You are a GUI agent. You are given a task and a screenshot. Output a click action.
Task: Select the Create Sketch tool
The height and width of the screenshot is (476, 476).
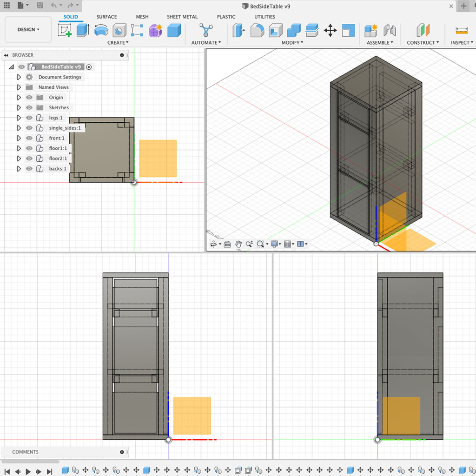tap(65, 31)
